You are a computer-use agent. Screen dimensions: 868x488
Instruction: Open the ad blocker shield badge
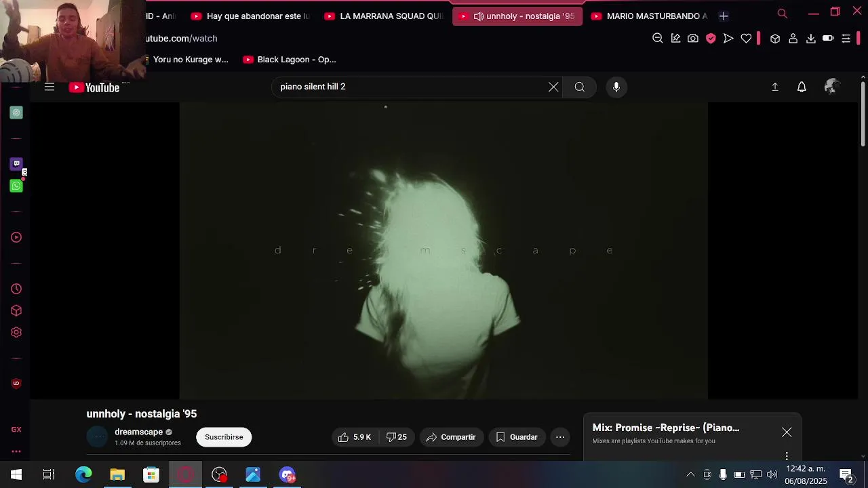click(711, 39)
